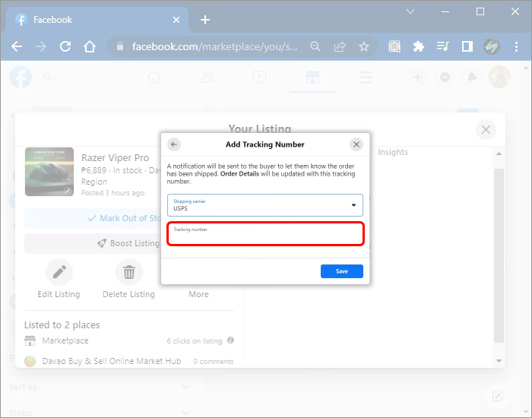Open the Razer Viper Pro thumbnail

[x=49, y=172]
